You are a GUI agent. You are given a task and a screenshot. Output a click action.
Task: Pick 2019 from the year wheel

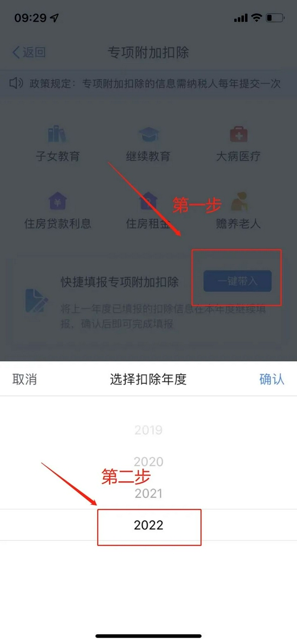click(148, 430)
